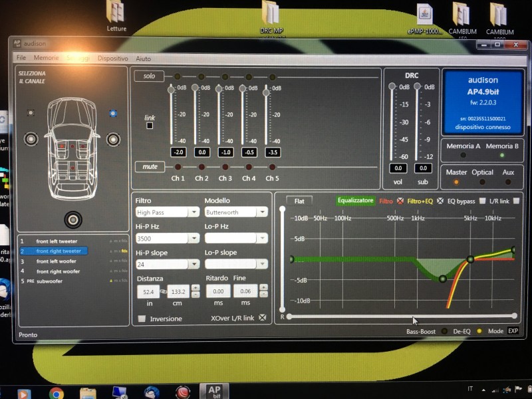
Task: Open the Memorie menu
Action: [46, 58]
